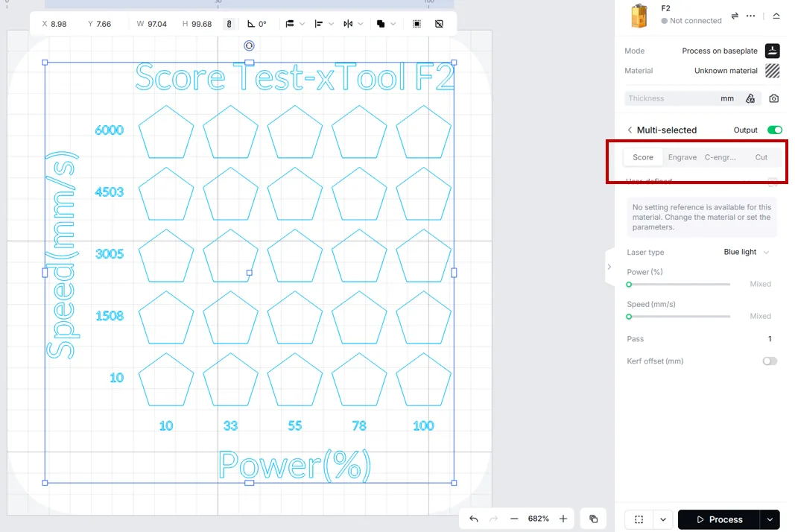The width and height of the screenshot is (795, 532).
Task: Click the lock aspect ratio icon
Action: point(229,24)
